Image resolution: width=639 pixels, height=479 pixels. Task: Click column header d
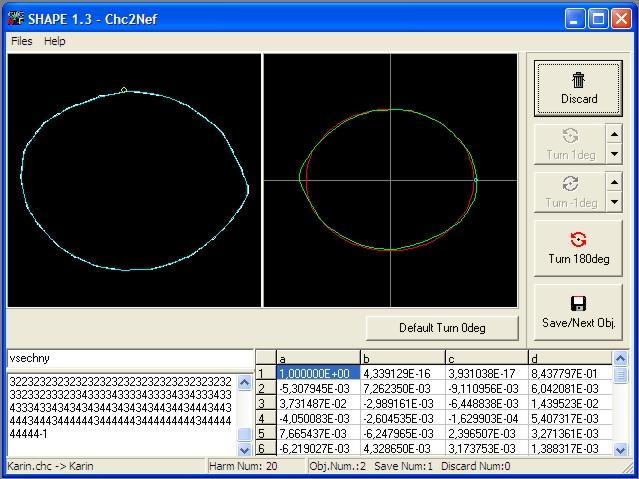(x=571, y=358)
